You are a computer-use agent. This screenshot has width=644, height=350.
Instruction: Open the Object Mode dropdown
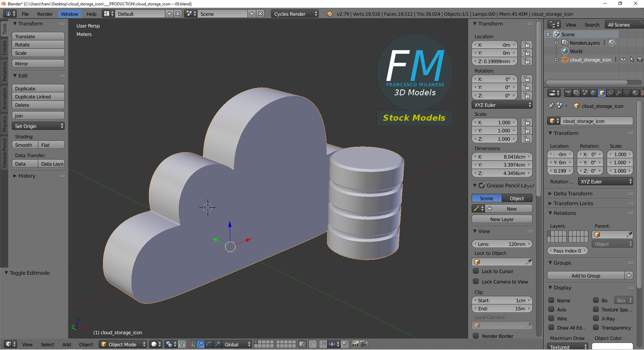pos(123,344)
